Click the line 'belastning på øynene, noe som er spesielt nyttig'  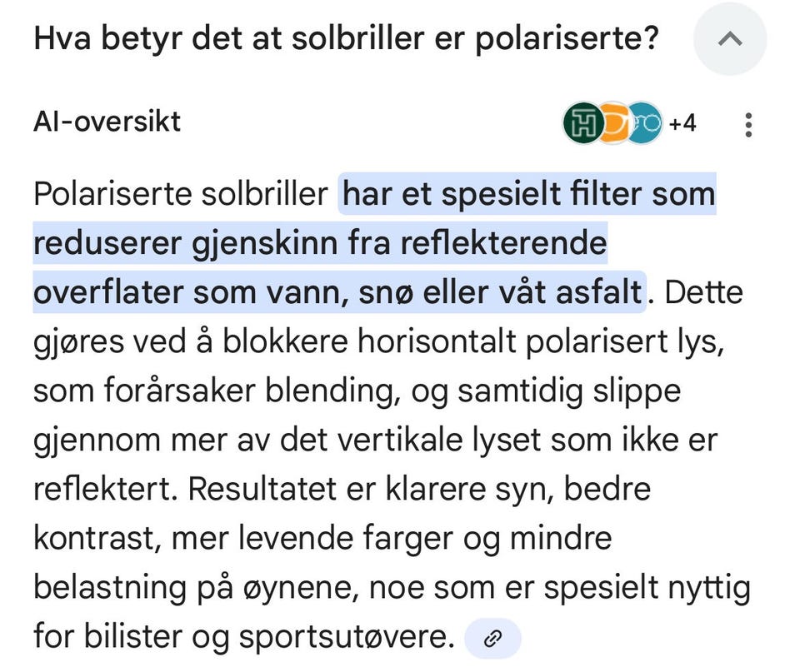(x=392, y=588)
